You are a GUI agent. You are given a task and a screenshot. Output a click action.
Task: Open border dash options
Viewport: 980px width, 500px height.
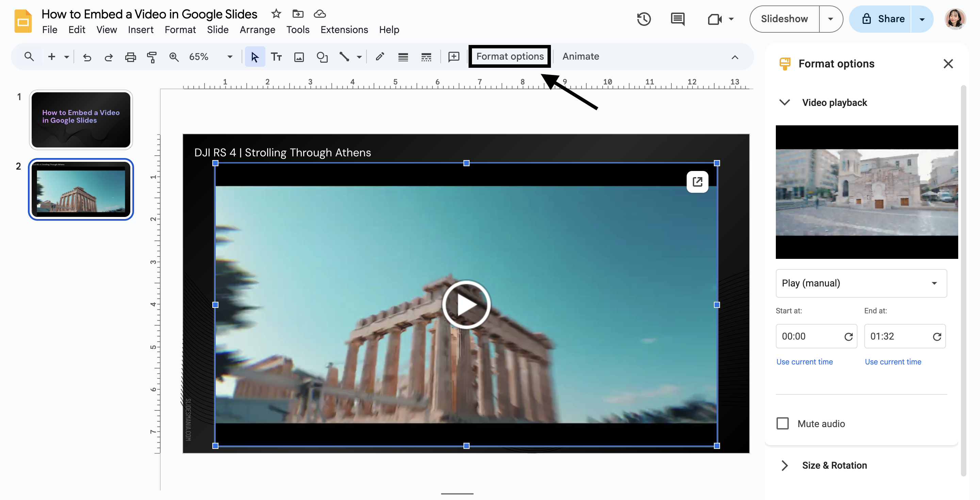coord(426,57)
